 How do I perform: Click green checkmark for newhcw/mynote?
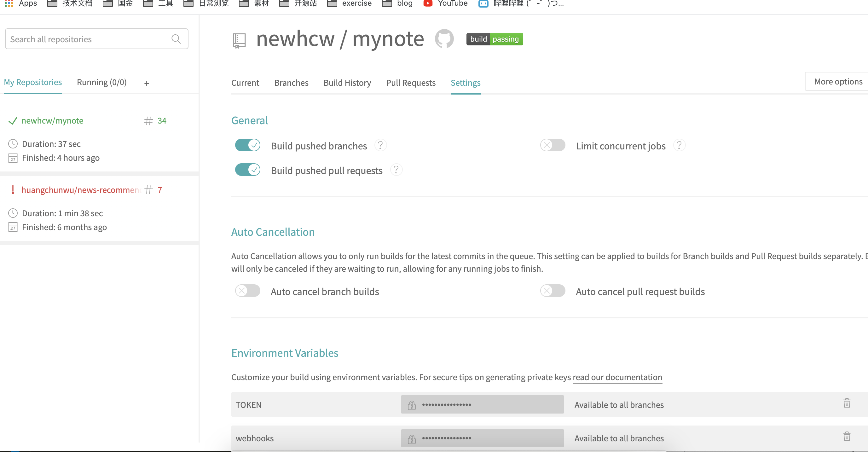[x=13, y=121]
